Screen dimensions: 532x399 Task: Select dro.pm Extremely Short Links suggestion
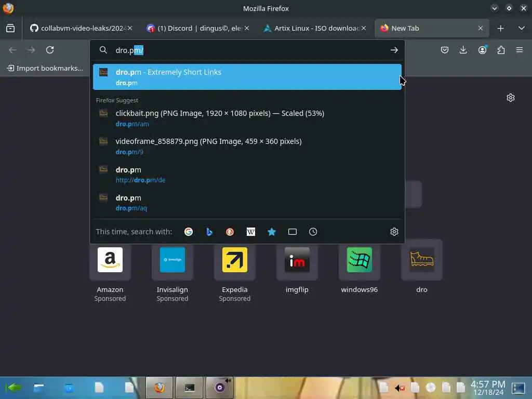coord(247,77)
